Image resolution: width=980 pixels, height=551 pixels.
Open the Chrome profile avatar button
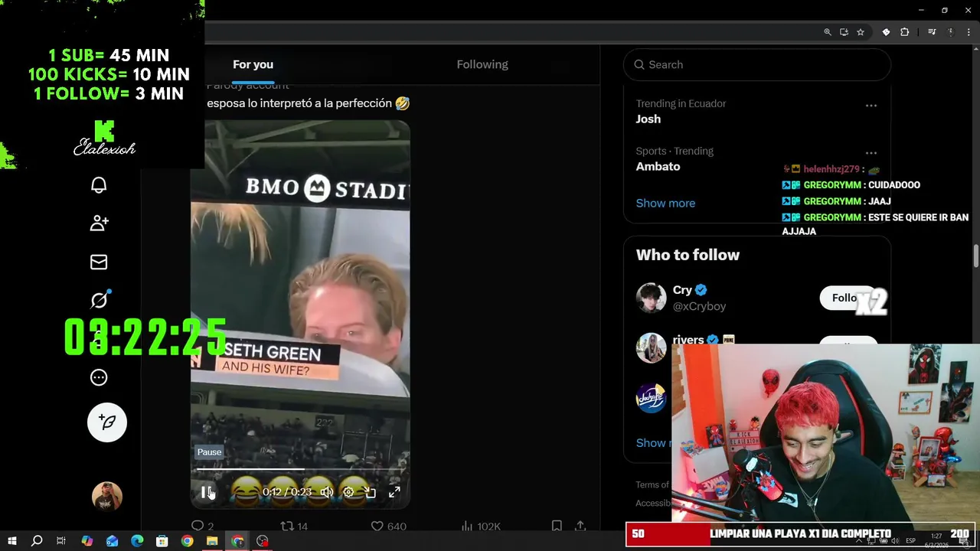[951, 32]
